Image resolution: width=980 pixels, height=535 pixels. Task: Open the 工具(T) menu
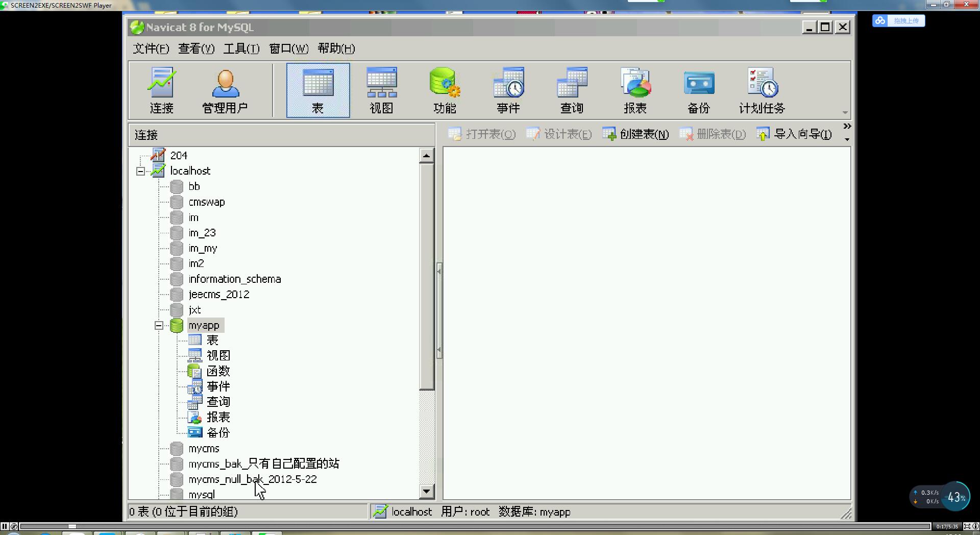coord(241,48)
